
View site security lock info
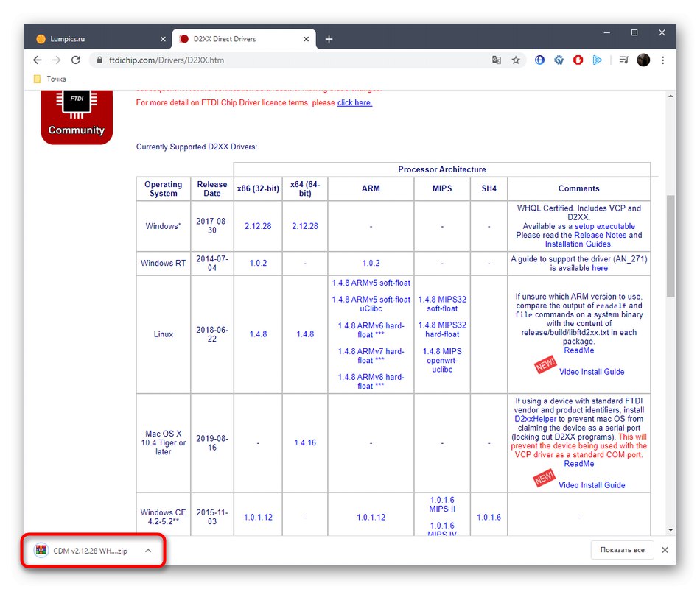[99, 60]
